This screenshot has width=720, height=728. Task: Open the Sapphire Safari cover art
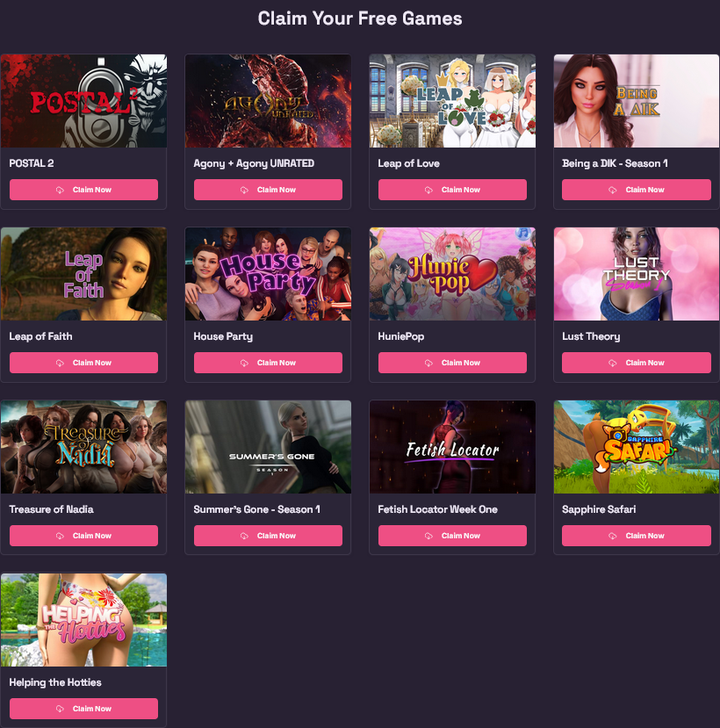[637, 447]
